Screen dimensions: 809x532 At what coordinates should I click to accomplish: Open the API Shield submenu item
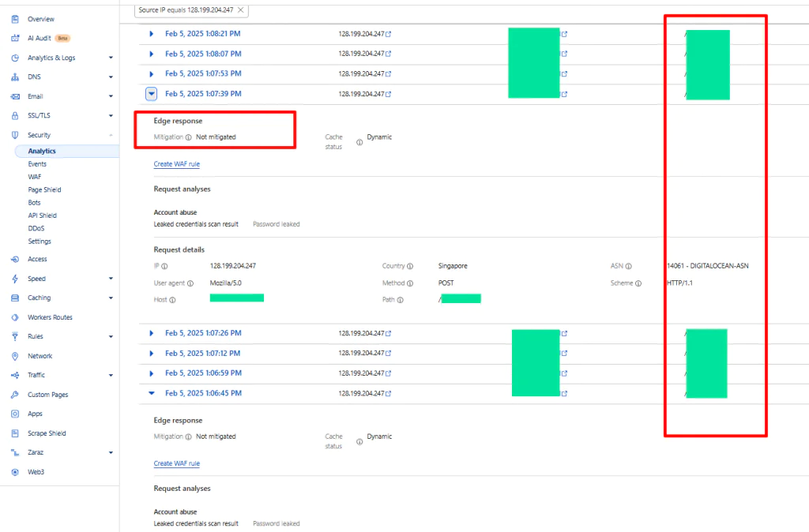tap(43, 215)
